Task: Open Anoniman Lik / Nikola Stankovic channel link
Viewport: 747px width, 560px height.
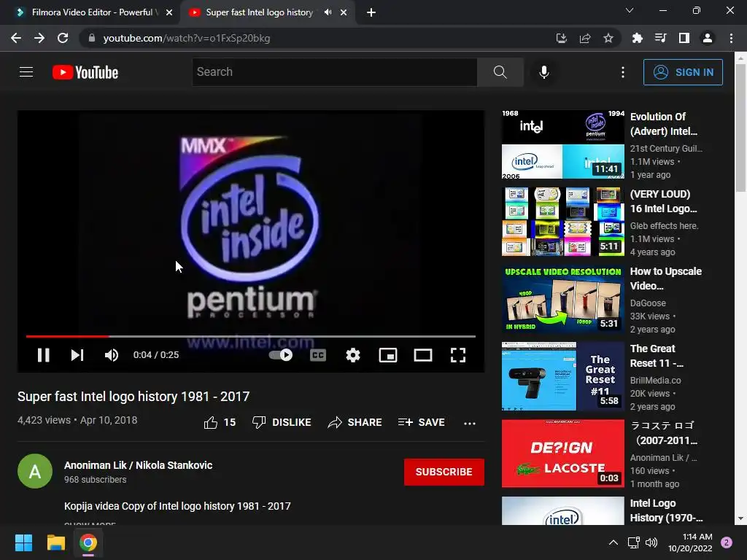Action: [x=138, y=465]
